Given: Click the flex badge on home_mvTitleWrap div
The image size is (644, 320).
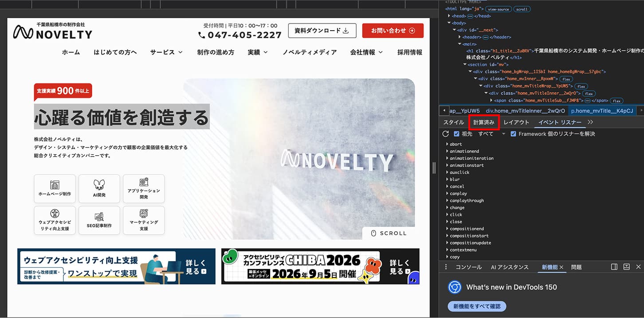Looking at the screenshot, I should [581, 86].
